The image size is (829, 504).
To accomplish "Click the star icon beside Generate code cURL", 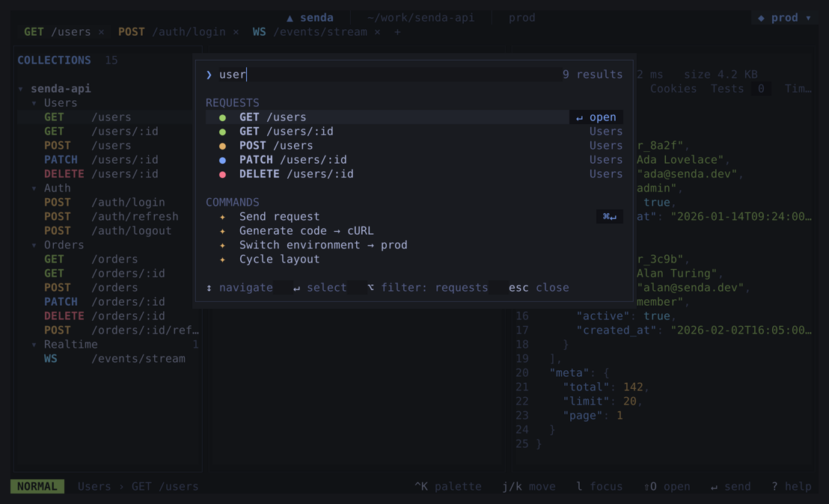I will click(222, 231).
